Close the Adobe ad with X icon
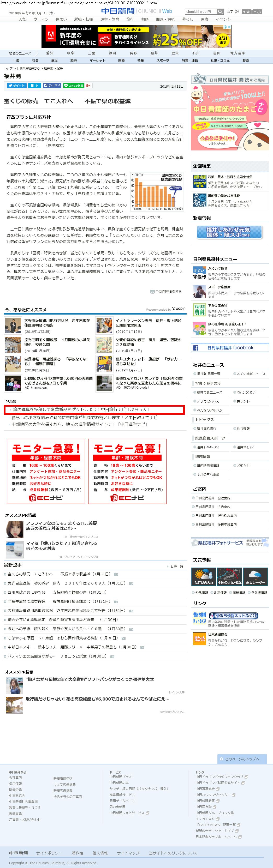Screen dimensions: 273x868 point(229,27)
